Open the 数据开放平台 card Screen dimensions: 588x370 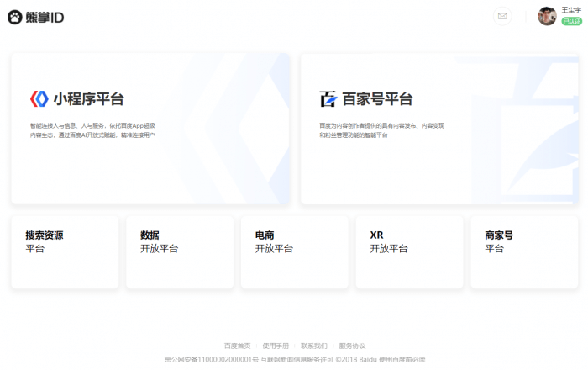point(180,252)
